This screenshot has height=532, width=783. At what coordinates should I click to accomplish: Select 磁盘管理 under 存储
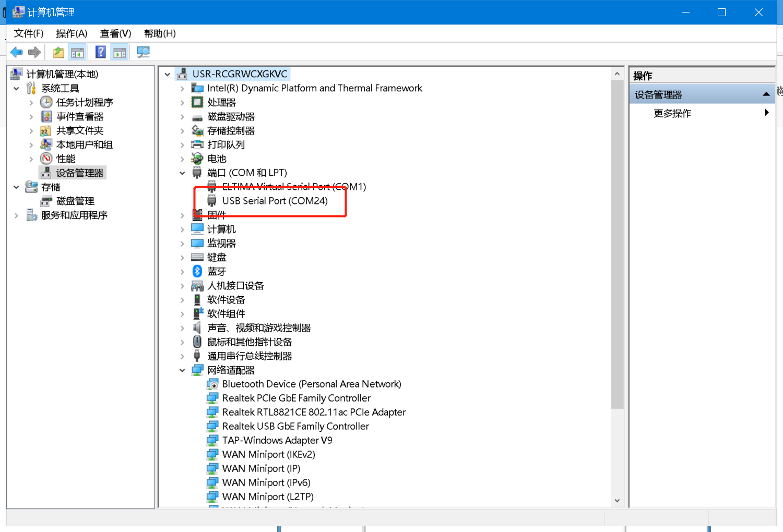pos(75,201)
